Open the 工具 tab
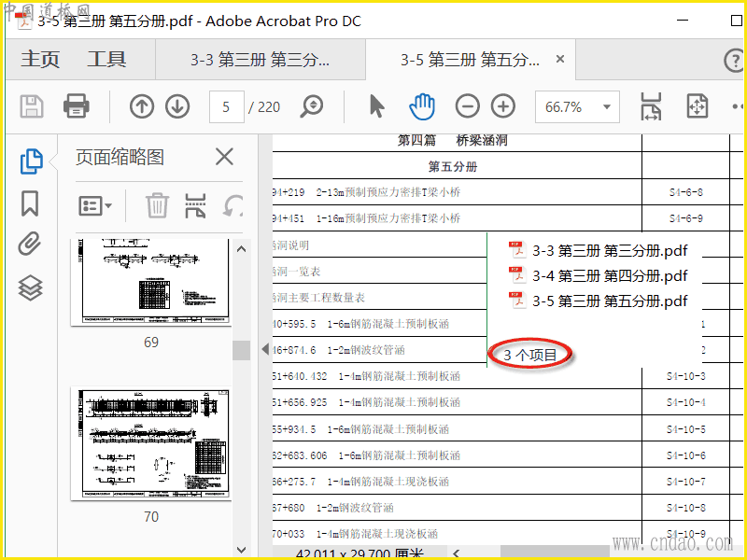Viewport: 747px width, 560px height. 106,60
